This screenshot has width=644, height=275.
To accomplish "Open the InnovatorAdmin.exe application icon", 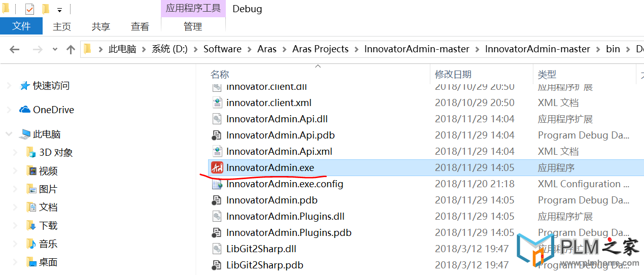I will 217,167.
